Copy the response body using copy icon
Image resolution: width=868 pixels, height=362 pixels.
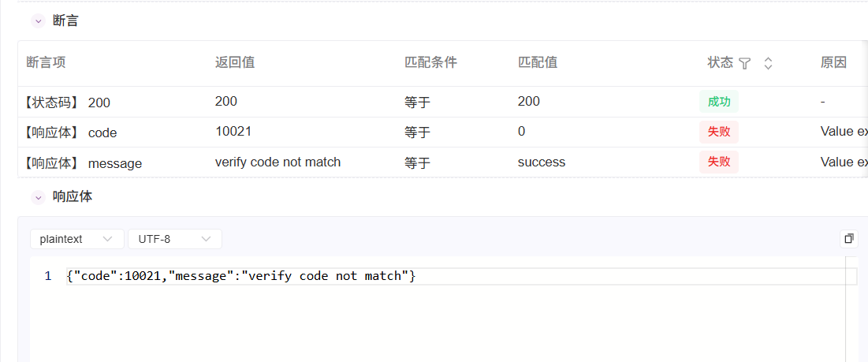848,238
